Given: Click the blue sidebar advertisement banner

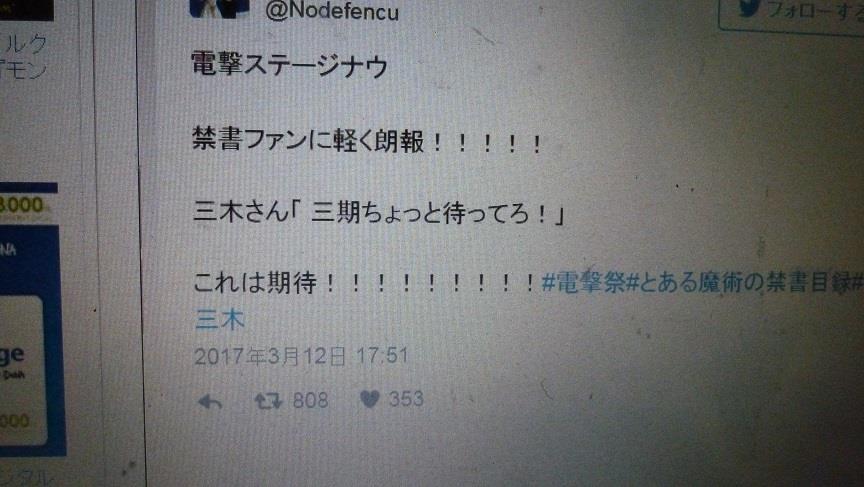Looking at the screenshot, I should [30, 340].
